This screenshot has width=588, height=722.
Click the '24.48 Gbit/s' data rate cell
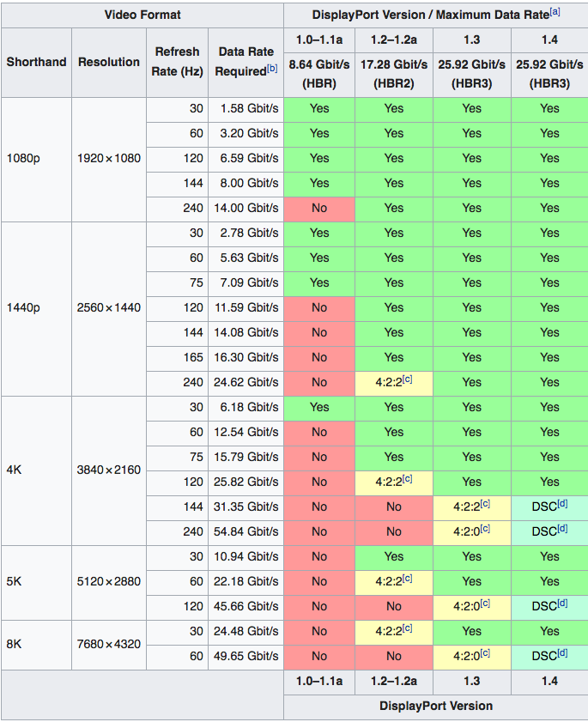[246, 632]
